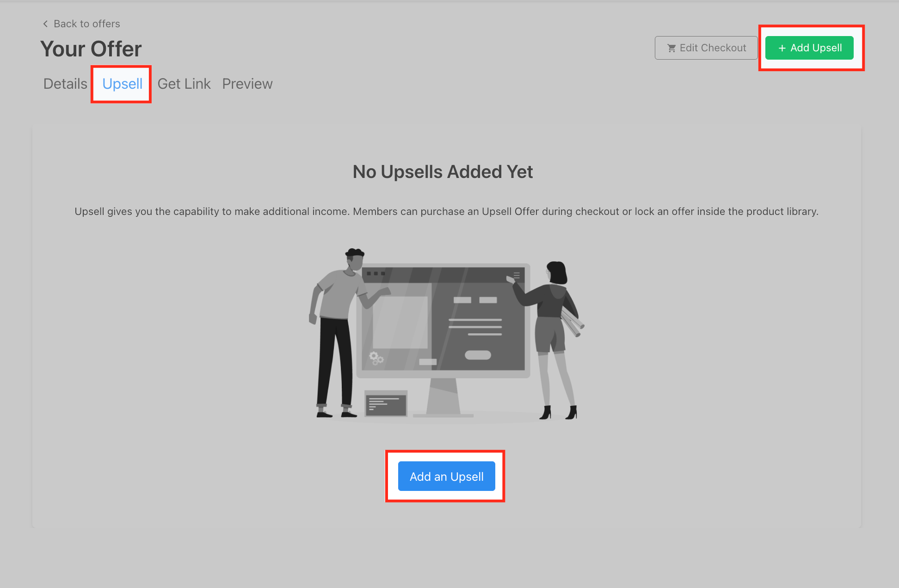The height and width of the screenshot is (588, 899).
Task: Switch to the Get Link tab
Action: click(184, 84)
